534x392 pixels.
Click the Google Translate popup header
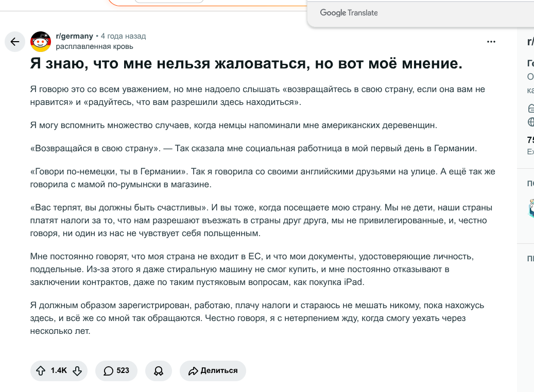click(349, 13)
